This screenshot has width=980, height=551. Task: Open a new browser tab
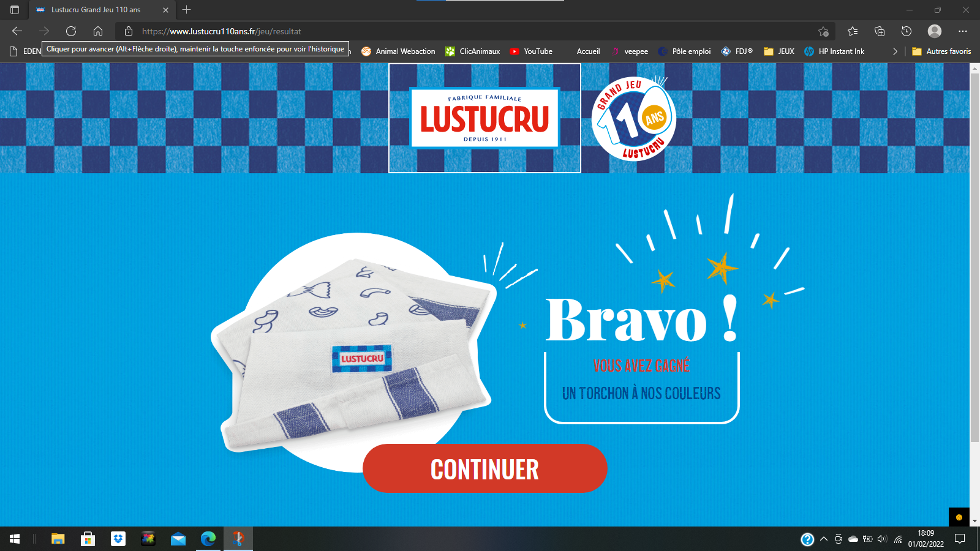[x=187, y=10]
